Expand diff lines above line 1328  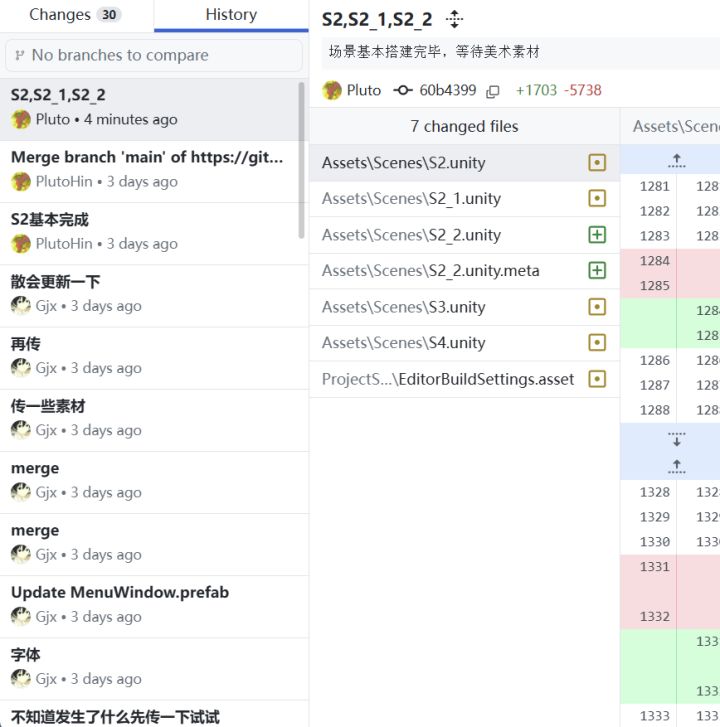pyautogui.click(x=677, y=466)
